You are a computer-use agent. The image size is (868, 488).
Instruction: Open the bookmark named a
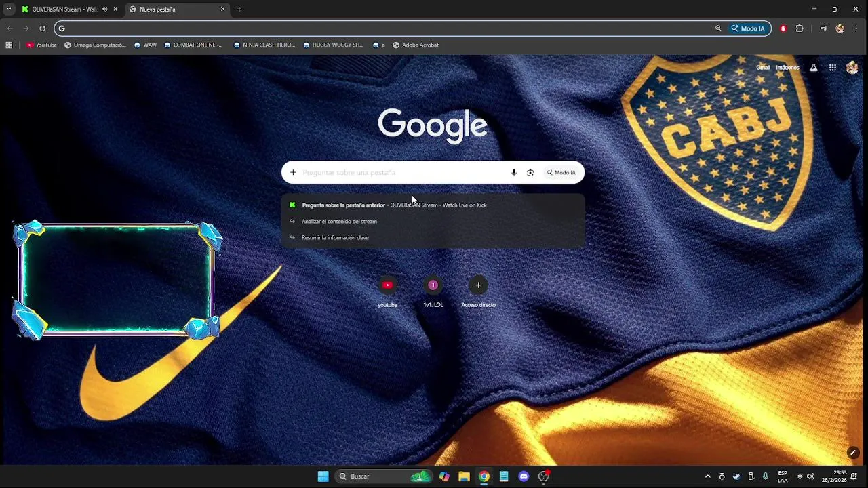tap(379, 45)
